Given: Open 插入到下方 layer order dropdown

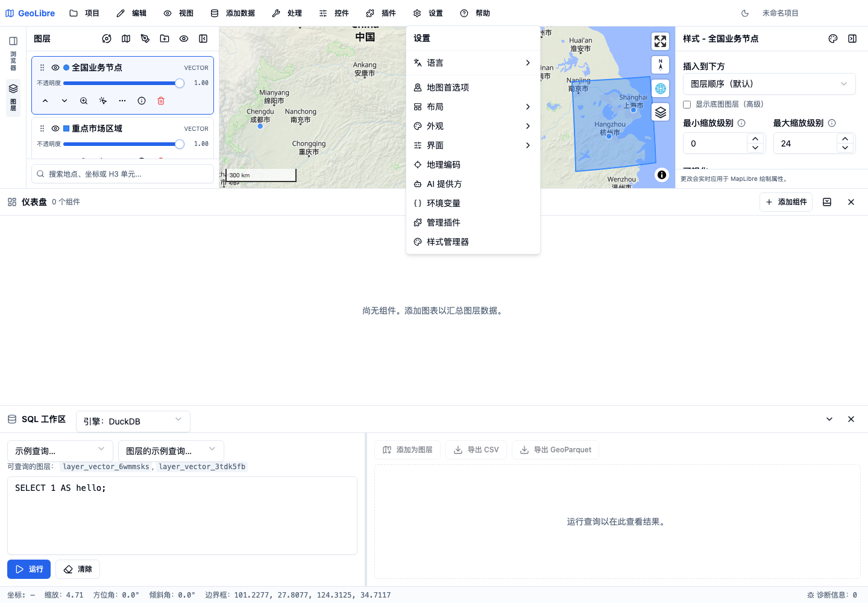Looking at the screenshot, I should (769, 84).
